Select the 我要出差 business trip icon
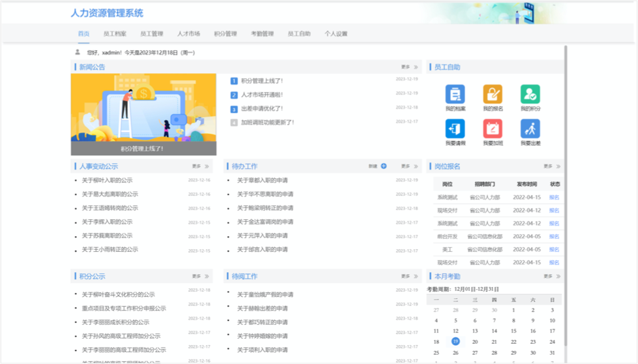This screenshot has width=638, height=364. tap(530, 129)
